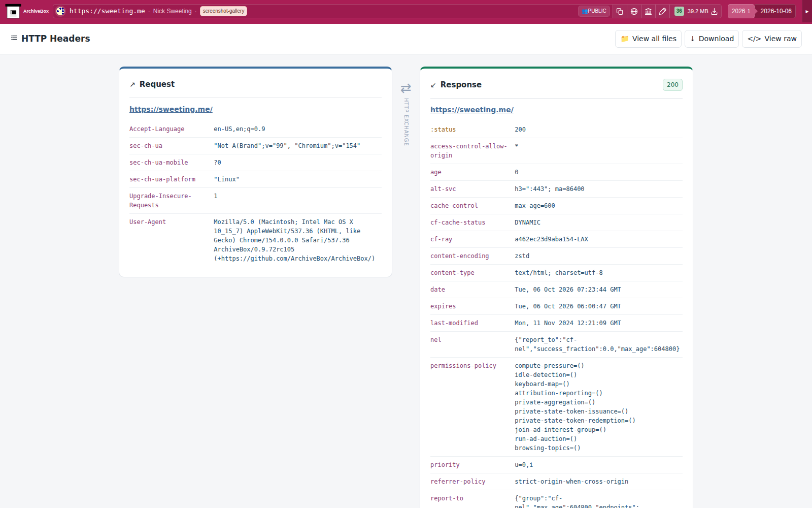The image size is (812, 508).
Task: Click the hamburger list icon beside HTTP Headers
Action: tap(14, 38)
